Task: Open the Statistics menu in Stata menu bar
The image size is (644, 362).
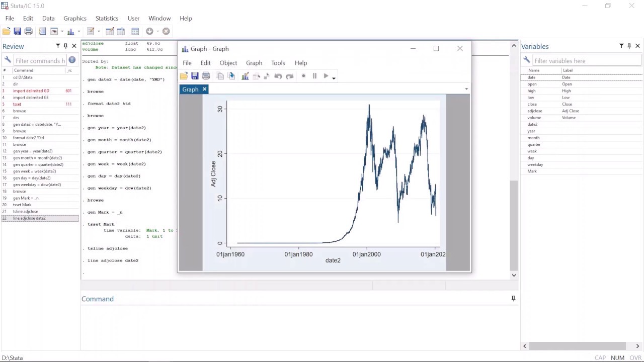Action: point(107,18)
